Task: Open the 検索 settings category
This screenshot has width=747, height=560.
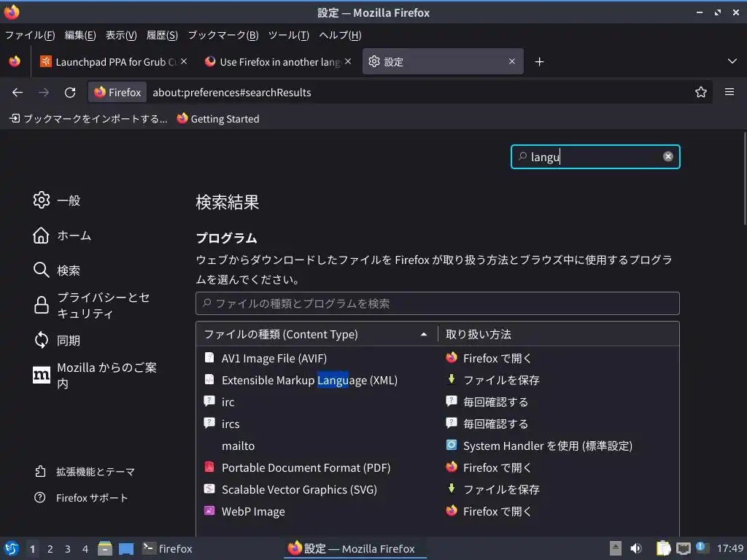Action: click(57, 271)
